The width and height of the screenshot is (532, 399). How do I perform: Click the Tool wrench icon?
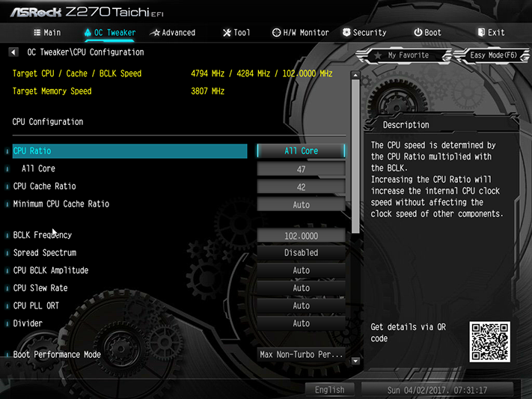(227, 33)
